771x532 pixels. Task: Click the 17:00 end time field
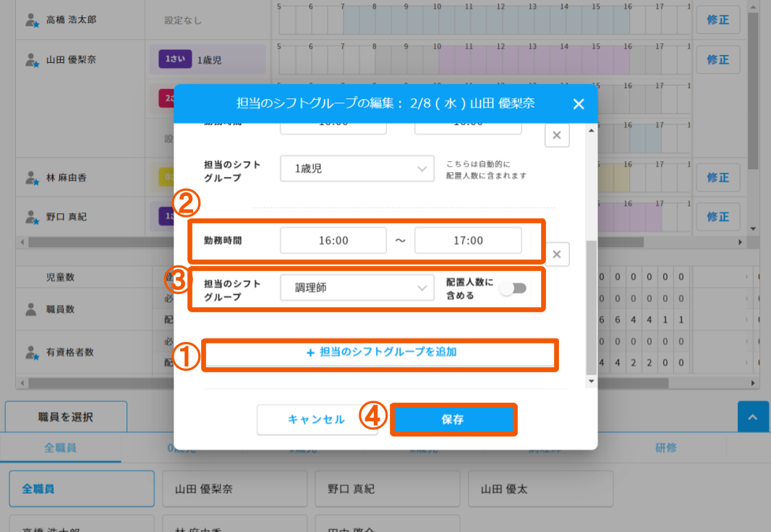click(467, 241)
